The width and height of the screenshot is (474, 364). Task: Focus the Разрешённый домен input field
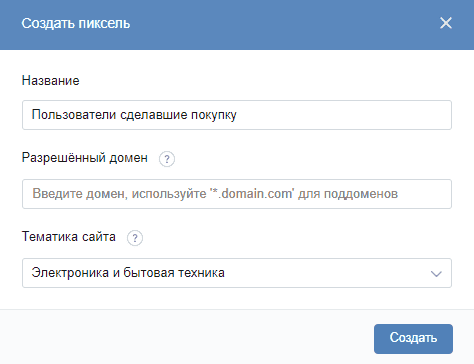(x=237, y=194)
